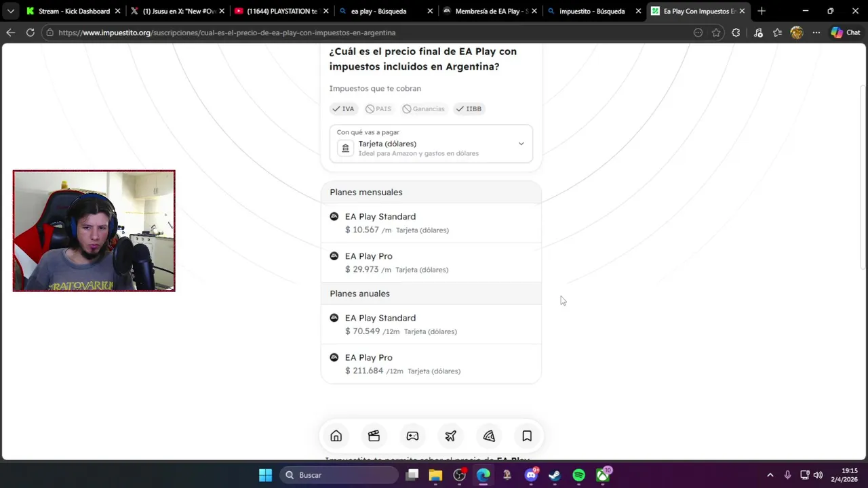The height and width of the screenshot is (488, 868).
Task: Show hidden system tray icons chevron
Action: [770, 475]
